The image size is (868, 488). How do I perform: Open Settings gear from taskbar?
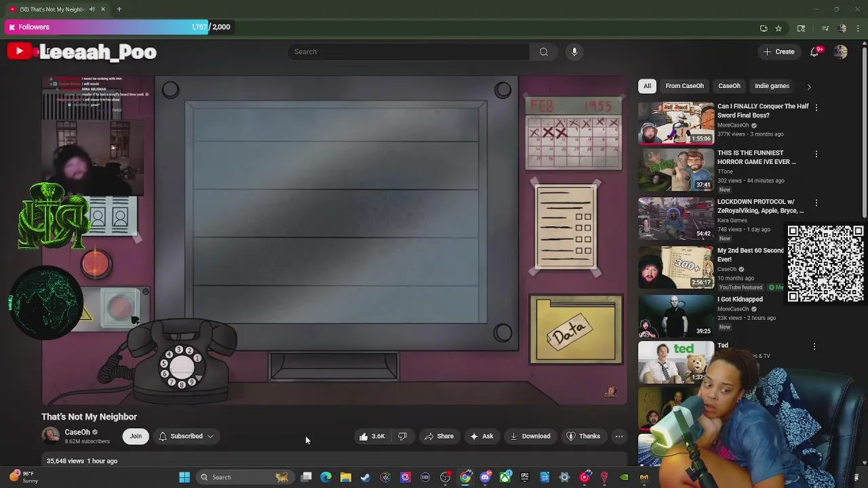[x=564, y=477]
